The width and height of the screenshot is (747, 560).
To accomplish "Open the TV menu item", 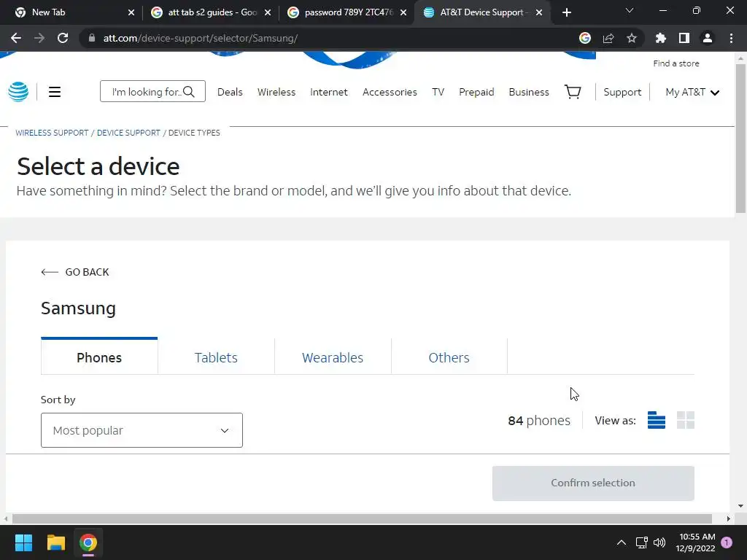I will pos(438,92).
